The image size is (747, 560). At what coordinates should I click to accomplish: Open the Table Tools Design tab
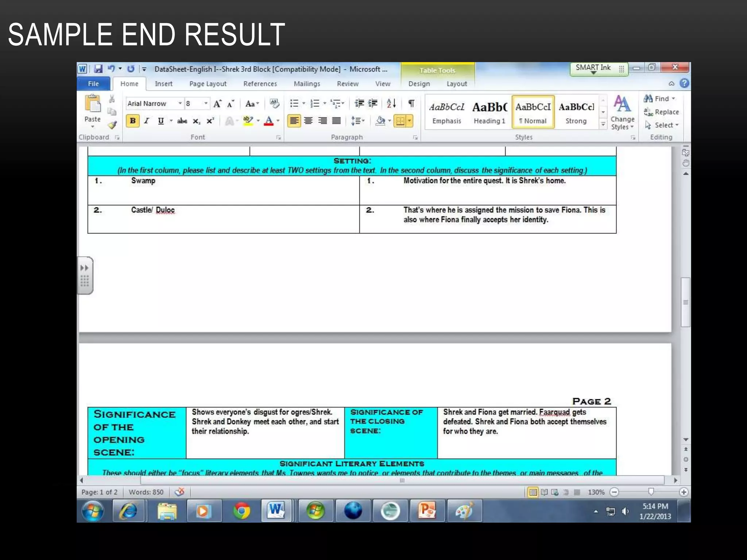pyautogui.click(x=419, y=84)
